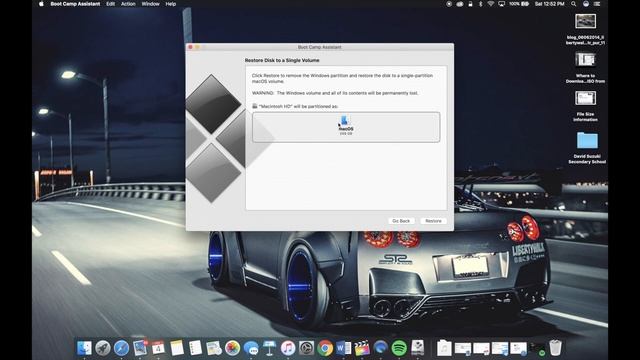Open the Help menu

171,4
